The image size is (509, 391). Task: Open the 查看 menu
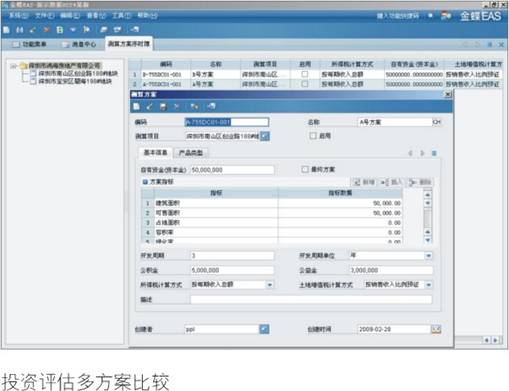click(96, 15)
